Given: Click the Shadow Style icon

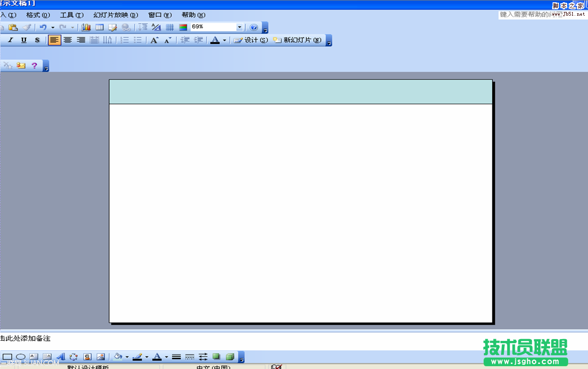Looking at the screenshot, I should 216,357.
